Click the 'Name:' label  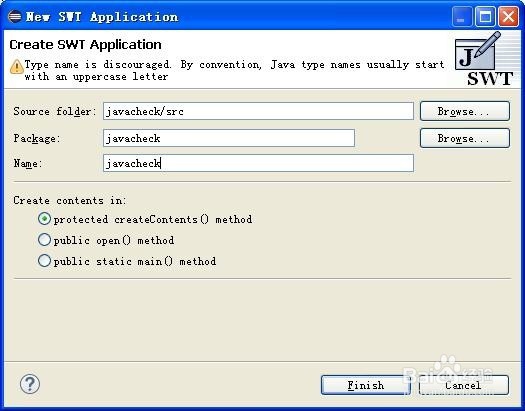[x=28, y=163]
